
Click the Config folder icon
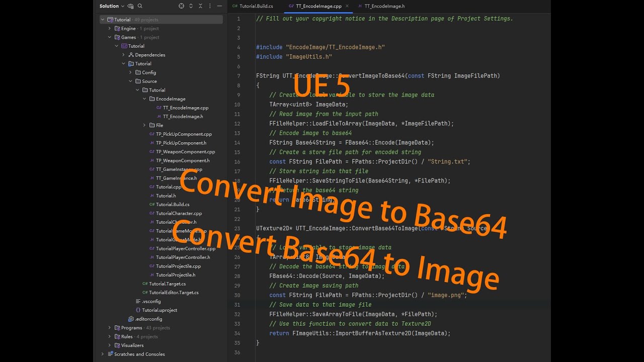138,72
